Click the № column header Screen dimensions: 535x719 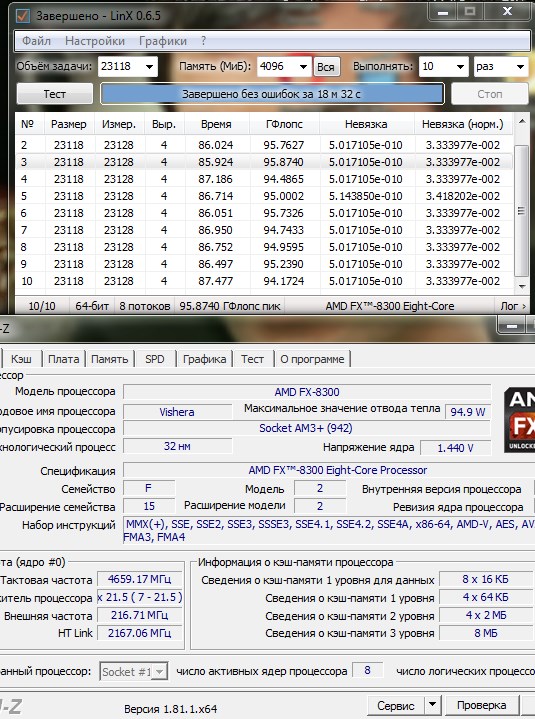point(29,124)
